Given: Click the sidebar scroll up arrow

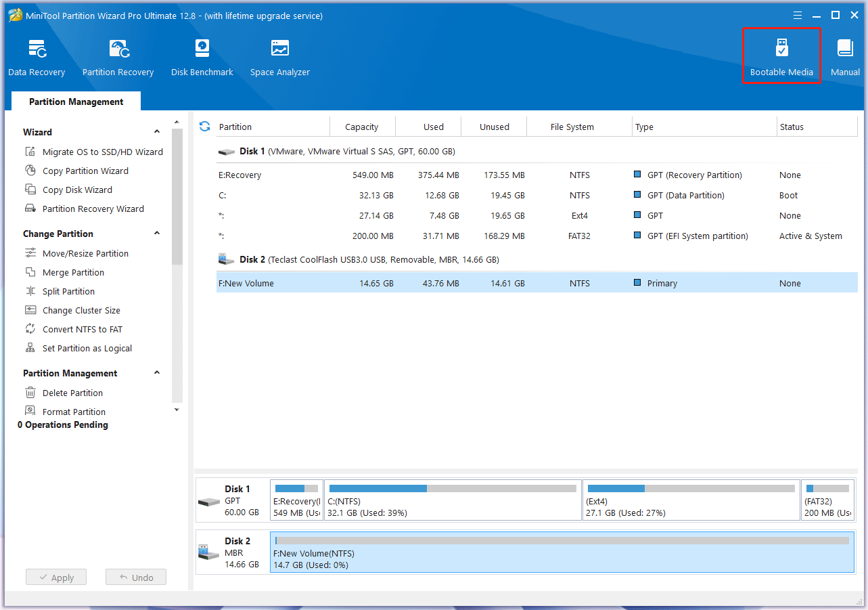Looking at the screenshot, I should tap(177, 122).
